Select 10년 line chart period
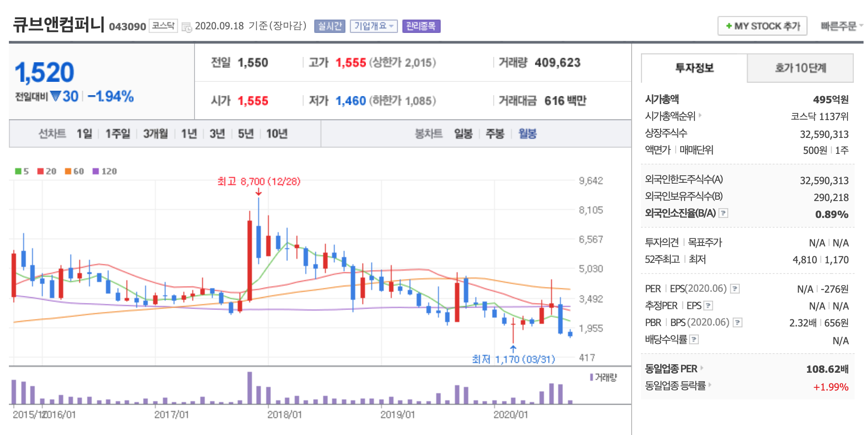 click(x=277, y=133)
